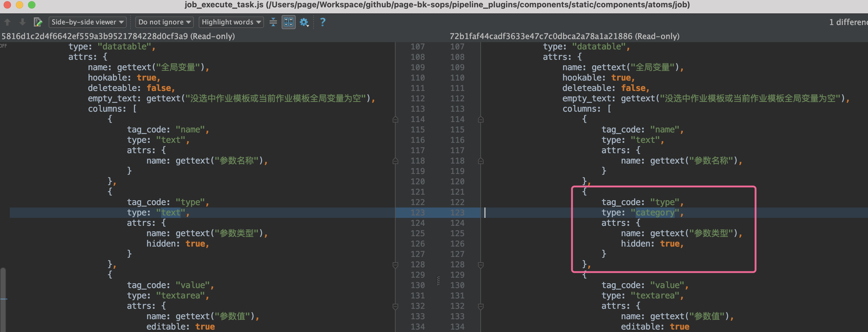This screenshot has width=868, height=332.
Task: Open diff settings with the gear icon
Action: tap(303, 22)
